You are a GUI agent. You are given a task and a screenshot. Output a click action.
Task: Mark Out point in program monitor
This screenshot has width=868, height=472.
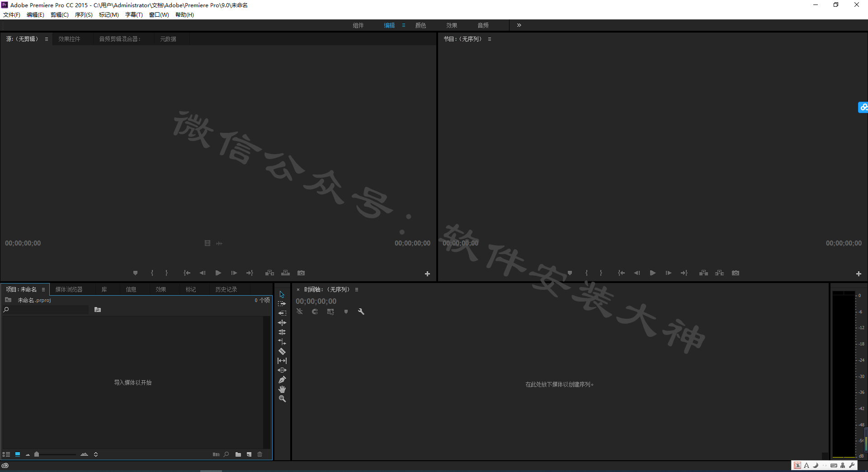(x=601, y=273)
